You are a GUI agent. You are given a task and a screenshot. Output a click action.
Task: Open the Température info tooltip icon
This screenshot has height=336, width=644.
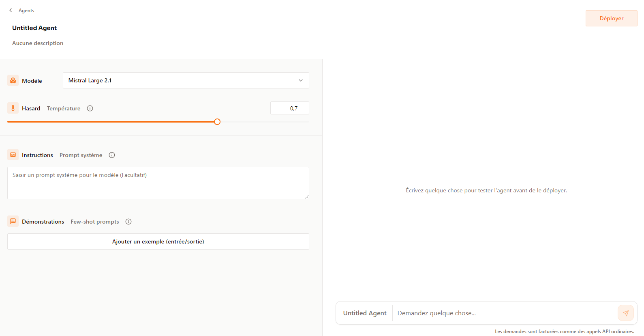click(x=90, y=108)
